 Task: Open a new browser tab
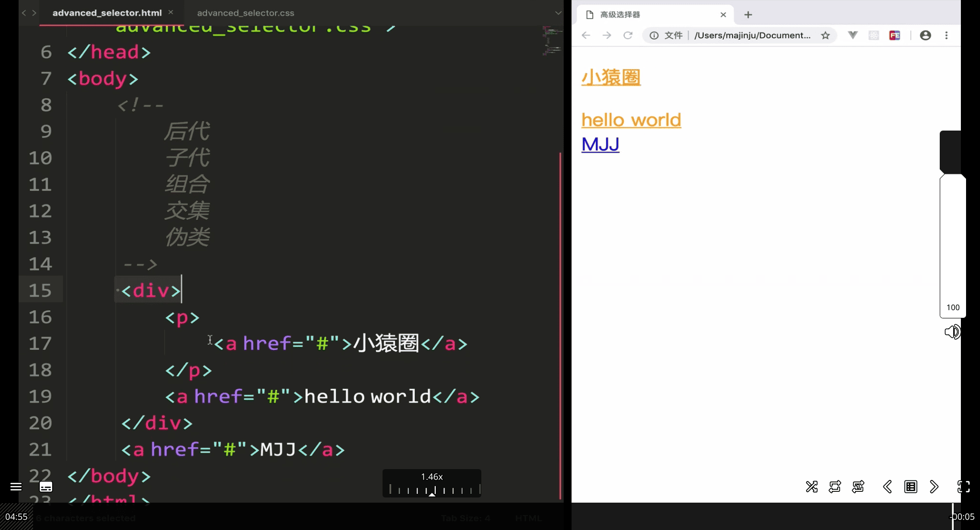(748, 14)
